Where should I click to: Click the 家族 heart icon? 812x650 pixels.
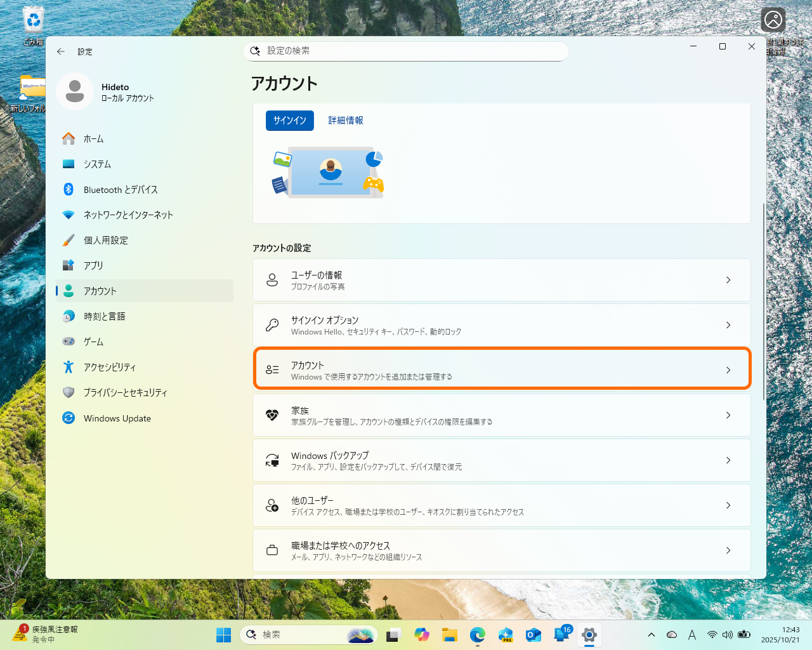point(272,415)
